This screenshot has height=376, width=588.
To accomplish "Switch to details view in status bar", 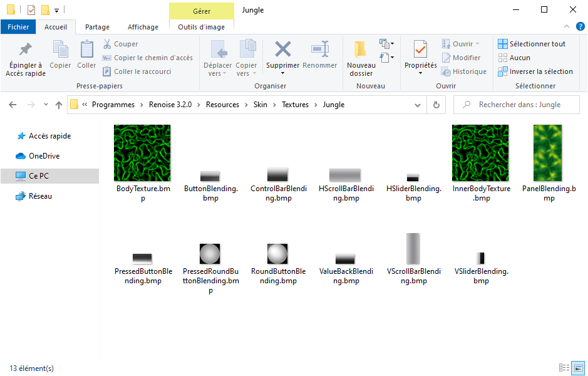I will pos(564,368).
